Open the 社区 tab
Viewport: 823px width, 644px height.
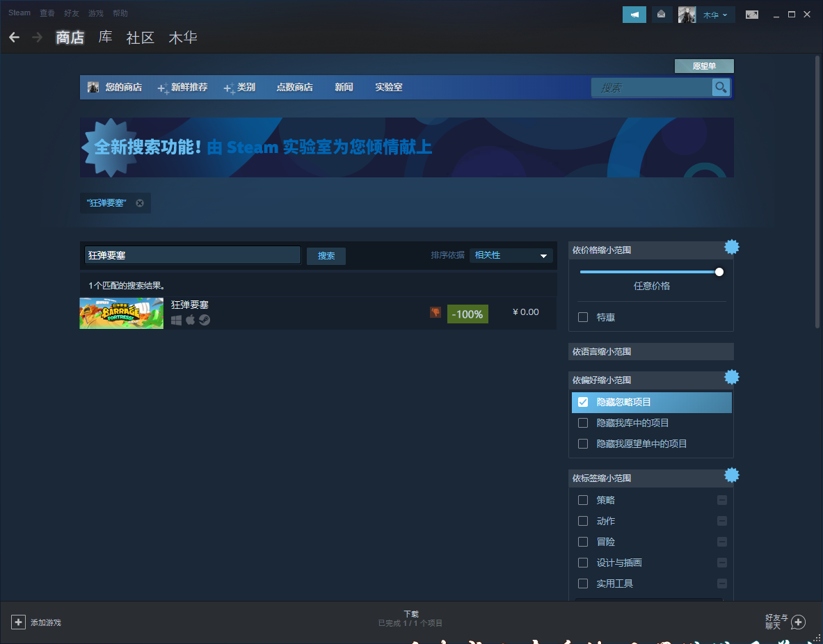pyautogui.click(x=140, y=38)
